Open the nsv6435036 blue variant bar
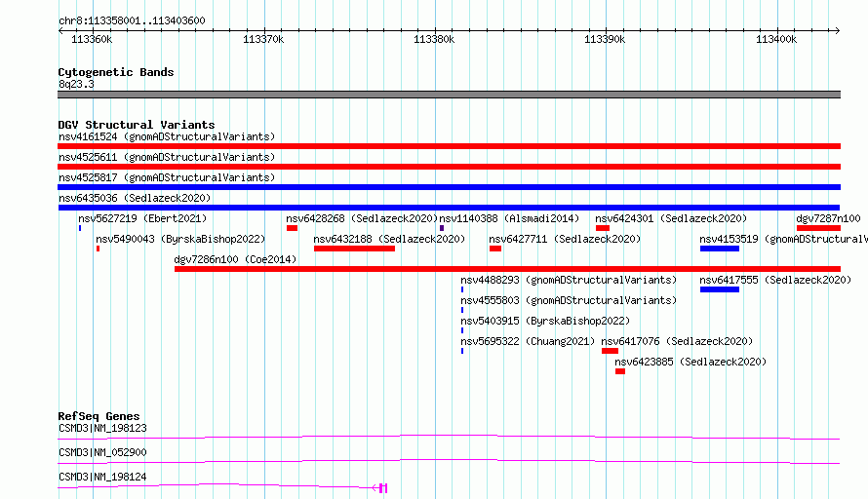The image size is (868, 499). [x=449, y=208]
